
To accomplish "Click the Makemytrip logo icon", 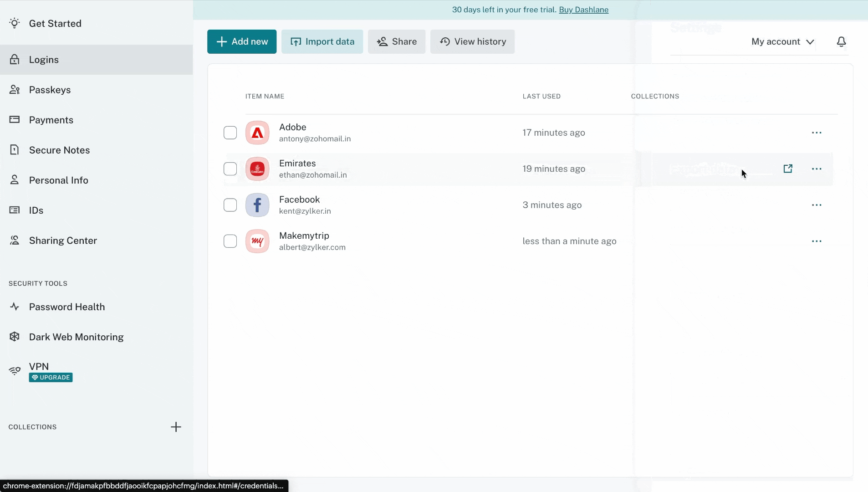I will pyautogui.click(x=257, y=241).
